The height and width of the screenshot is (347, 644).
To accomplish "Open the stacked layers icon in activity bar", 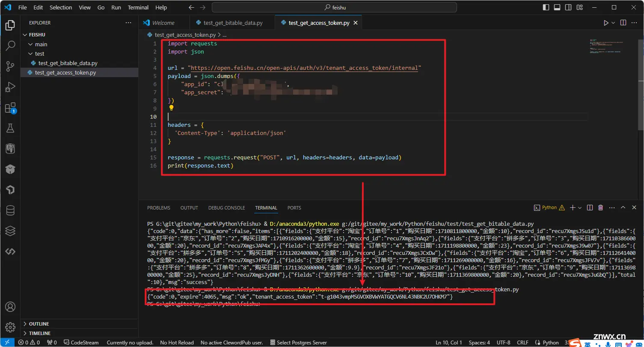I will click(x=10, y=231).
